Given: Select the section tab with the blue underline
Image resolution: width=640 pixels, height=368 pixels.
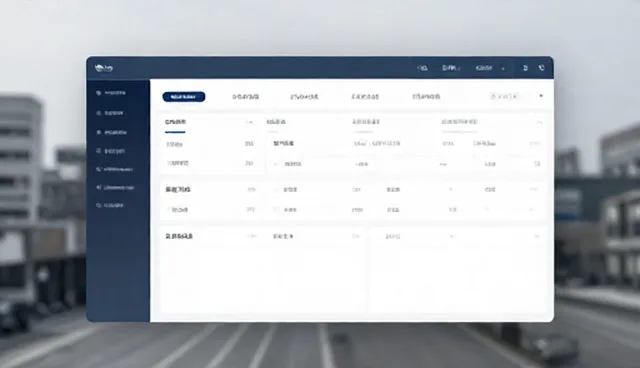Looking at the screenshot, I should 175,122.
